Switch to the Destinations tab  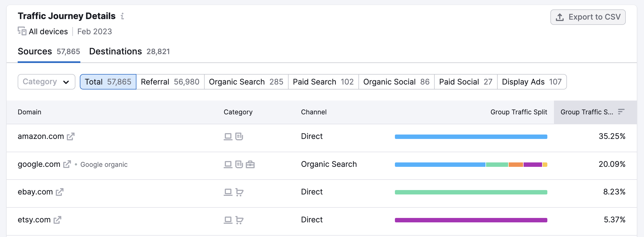[x=130, y=52]
